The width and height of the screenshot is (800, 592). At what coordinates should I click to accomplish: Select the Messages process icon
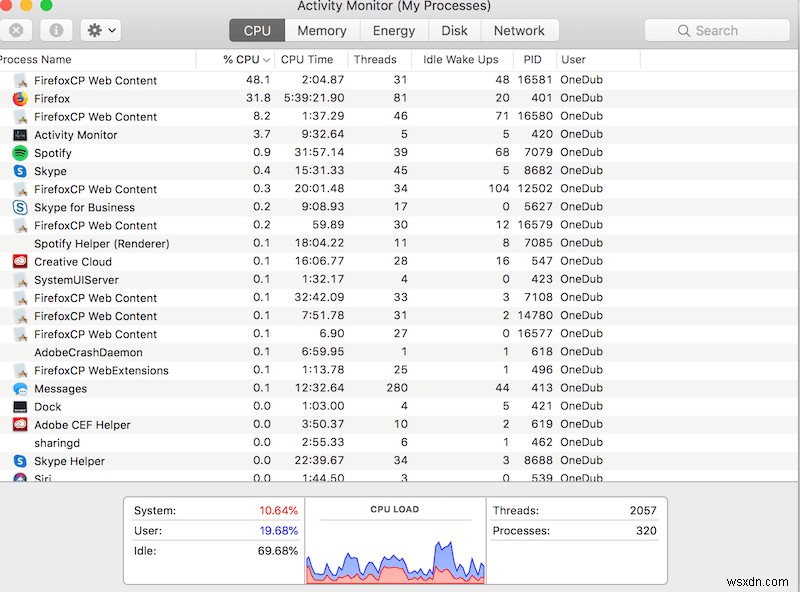20,388
